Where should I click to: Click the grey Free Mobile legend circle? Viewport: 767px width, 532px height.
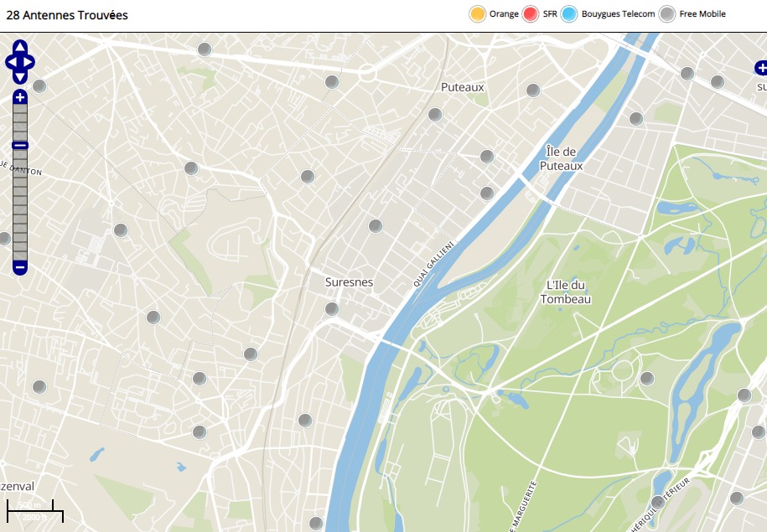(667, 14)
